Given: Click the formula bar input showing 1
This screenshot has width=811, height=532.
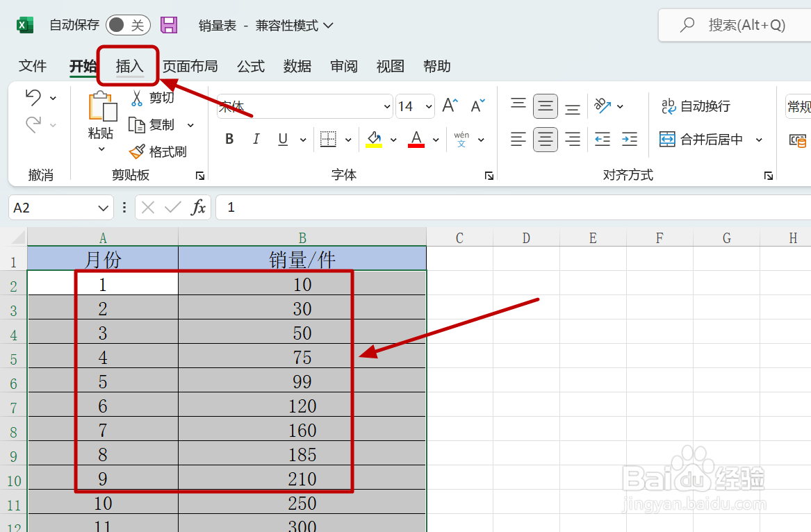Looking at the screenshot, I should [x=513, y=208].
